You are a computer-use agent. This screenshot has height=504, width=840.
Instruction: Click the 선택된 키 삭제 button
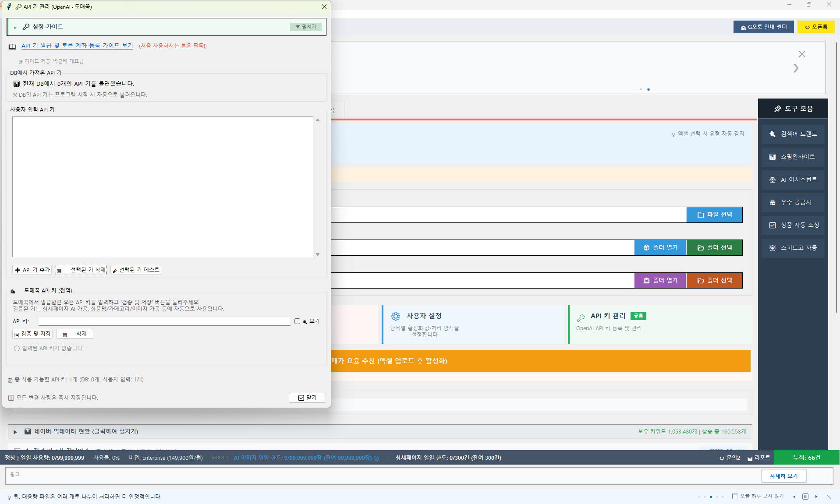pyautogui.click(x=81, y=270)
